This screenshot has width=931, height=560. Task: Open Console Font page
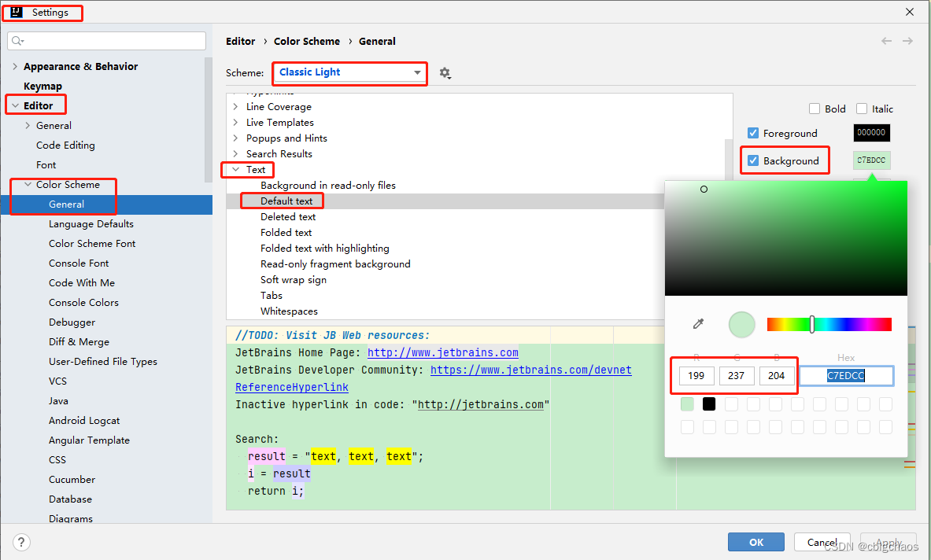click(x=79, y=263)
